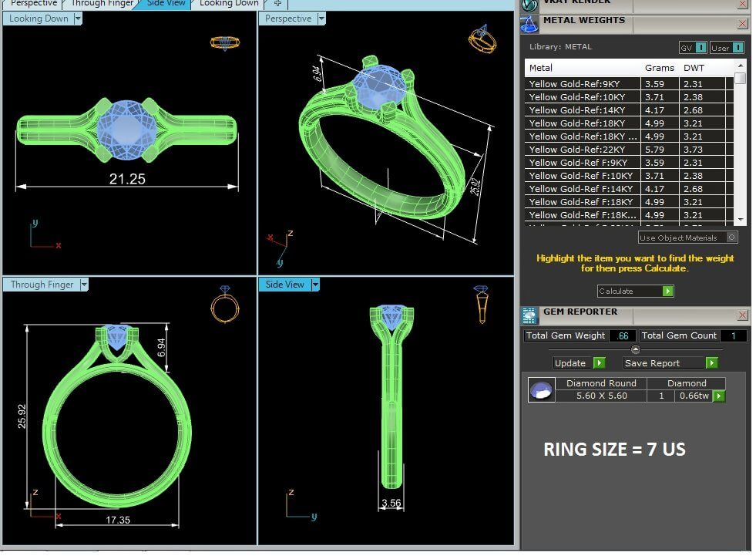Click the V-Ray Render panel icon
The image size is (756, 556).
[529, 4]
